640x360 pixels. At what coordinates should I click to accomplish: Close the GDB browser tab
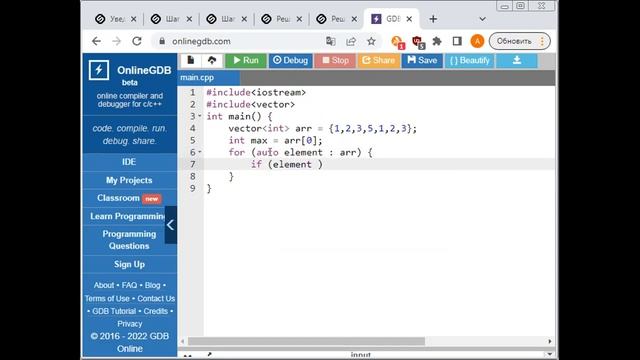(409, 19)
